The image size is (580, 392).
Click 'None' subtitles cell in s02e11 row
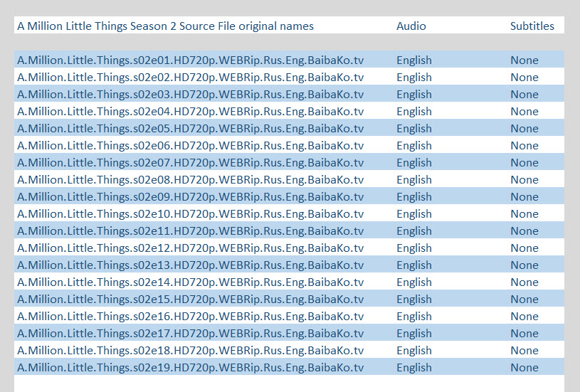click(524, 231)
